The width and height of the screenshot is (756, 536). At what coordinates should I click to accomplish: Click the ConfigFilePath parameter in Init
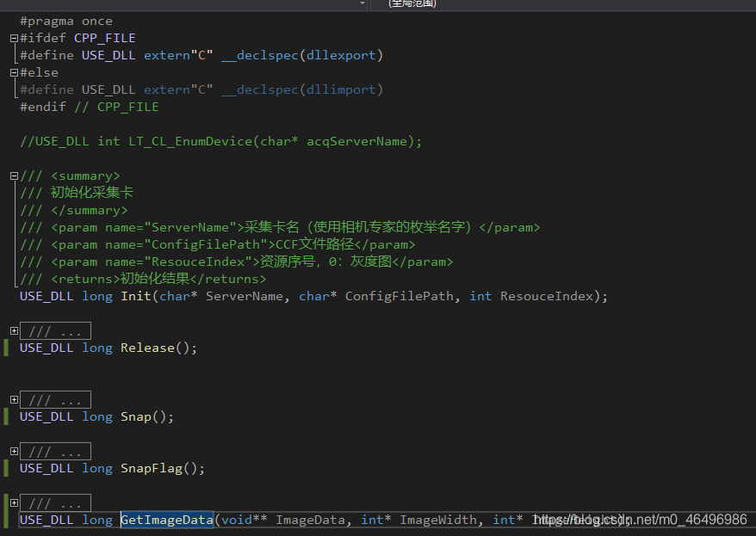pyautogui.click(x=400, y=296)
